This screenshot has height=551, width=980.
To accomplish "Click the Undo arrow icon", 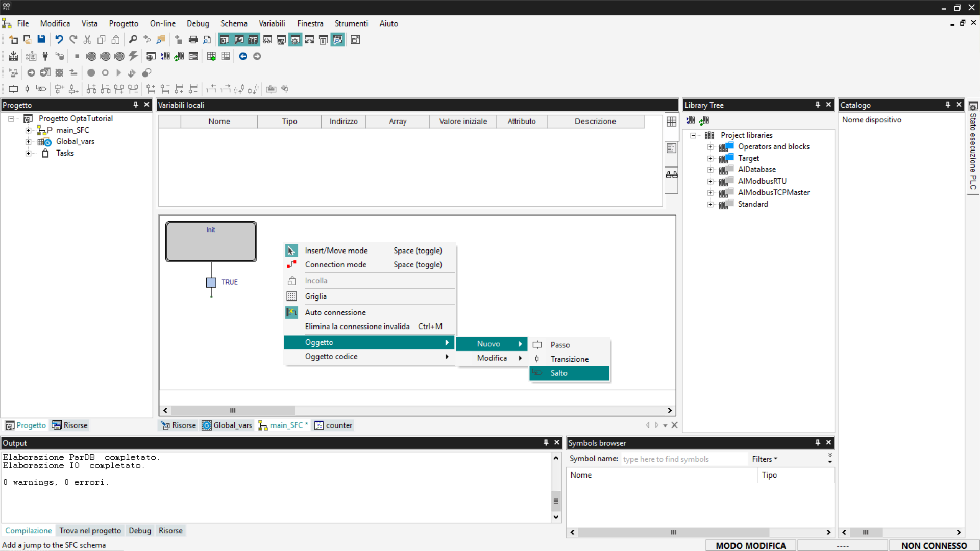I will coord(59,40).
